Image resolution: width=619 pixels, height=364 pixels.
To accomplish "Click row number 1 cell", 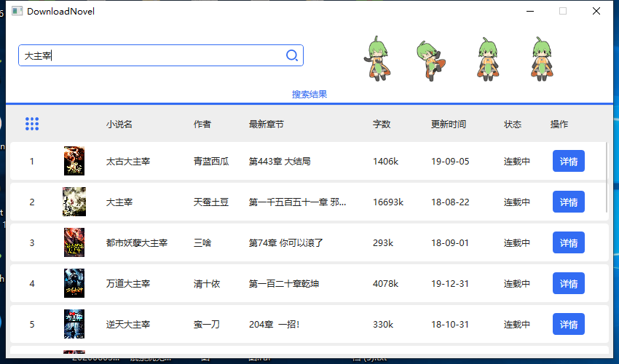I will coord(31,162).
